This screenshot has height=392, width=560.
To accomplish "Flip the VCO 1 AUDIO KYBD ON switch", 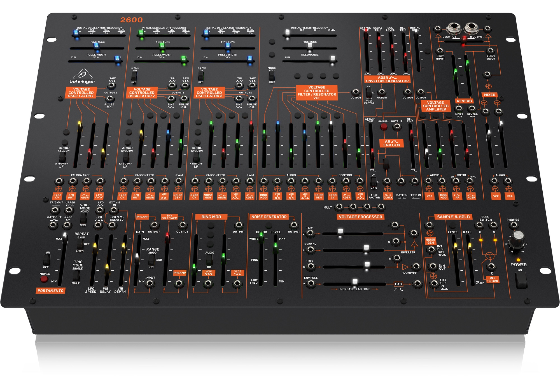I will coord(63,157).
